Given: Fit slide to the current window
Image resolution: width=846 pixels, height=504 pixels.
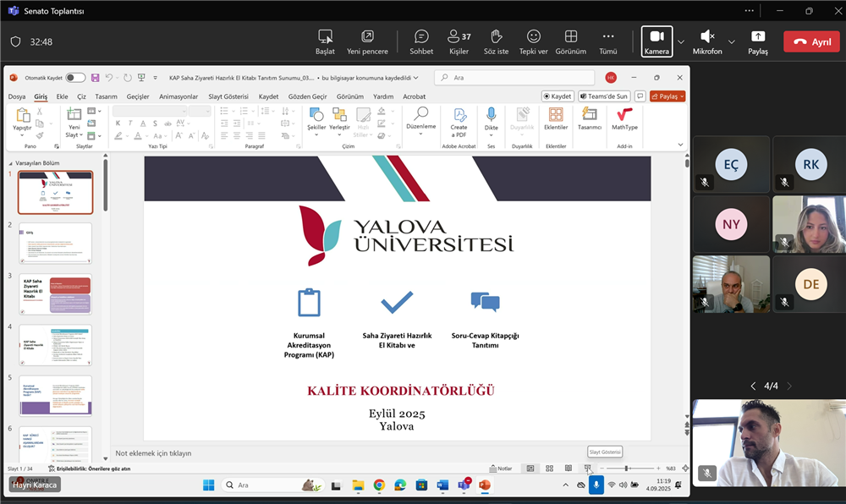Looking at the screenshot, I should [x=685, y=468].
